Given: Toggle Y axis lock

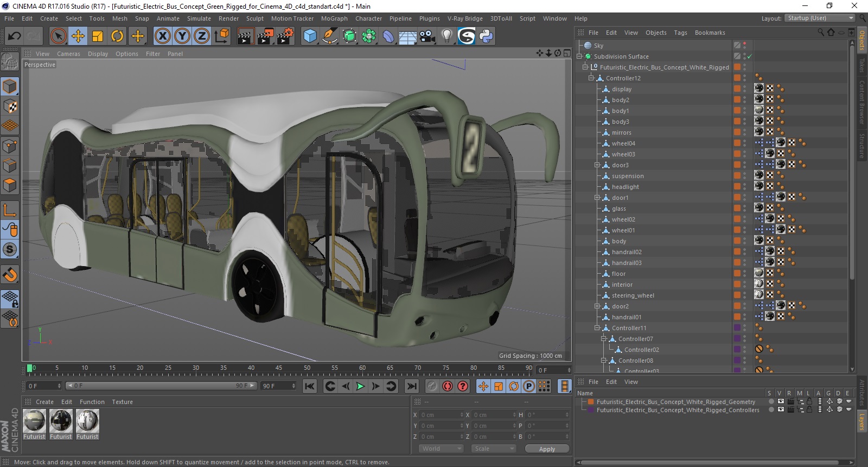Looking at the screenshot, I should point(182,36).
